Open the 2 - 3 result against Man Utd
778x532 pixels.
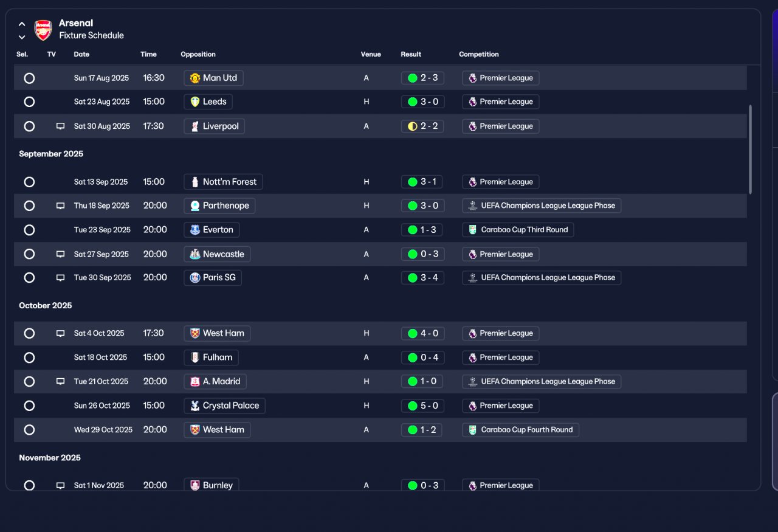coord(422,78)
